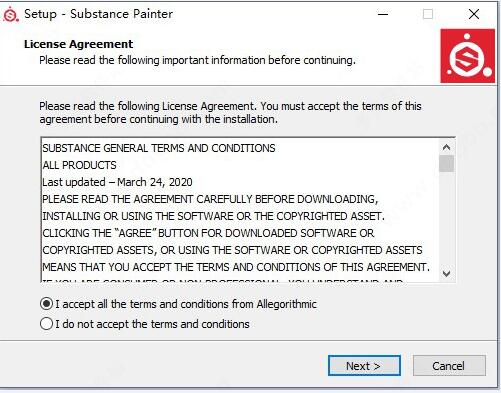Click the 'Setup - Substance Painter' title text
This screenshot has width=501, height=393.
(98, 14)
